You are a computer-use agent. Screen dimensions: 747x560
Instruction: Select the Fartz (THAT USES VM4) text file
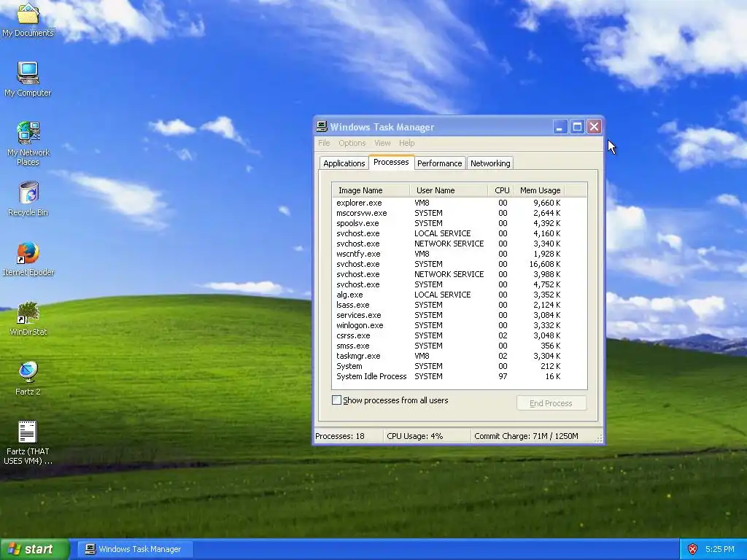28,443
